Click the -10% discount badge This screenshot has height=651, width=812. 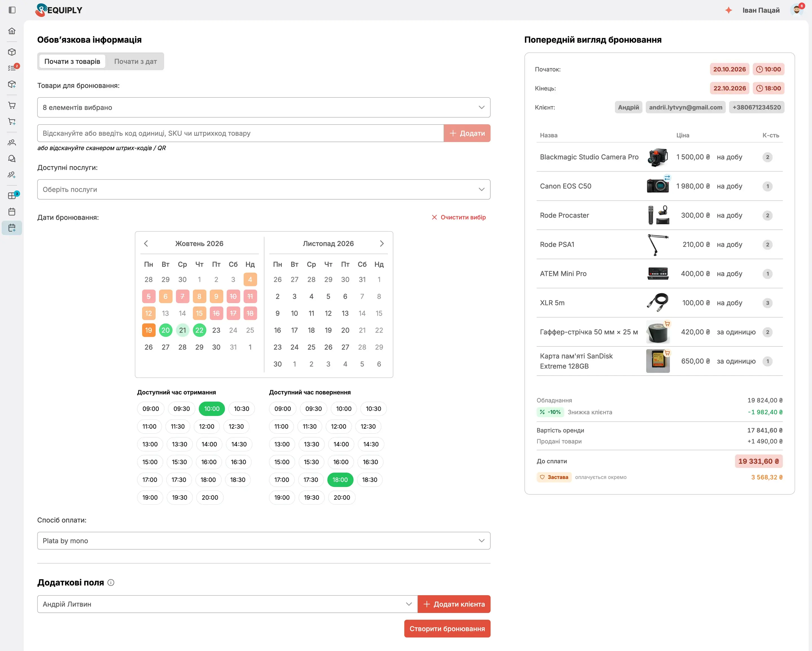550,412
